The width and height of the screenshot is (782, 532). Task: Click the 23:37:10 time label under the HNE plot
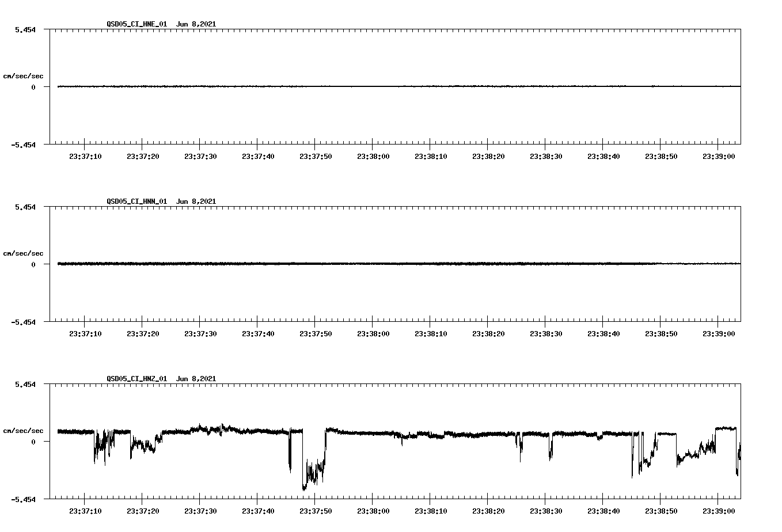tap(85, 156)
